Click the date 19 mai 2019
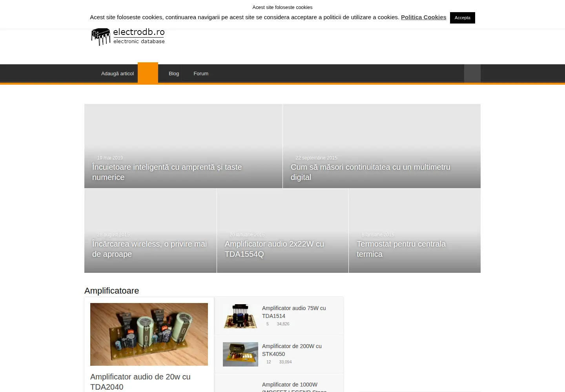This screenshot has width=565, height=392. coord(110,158)
